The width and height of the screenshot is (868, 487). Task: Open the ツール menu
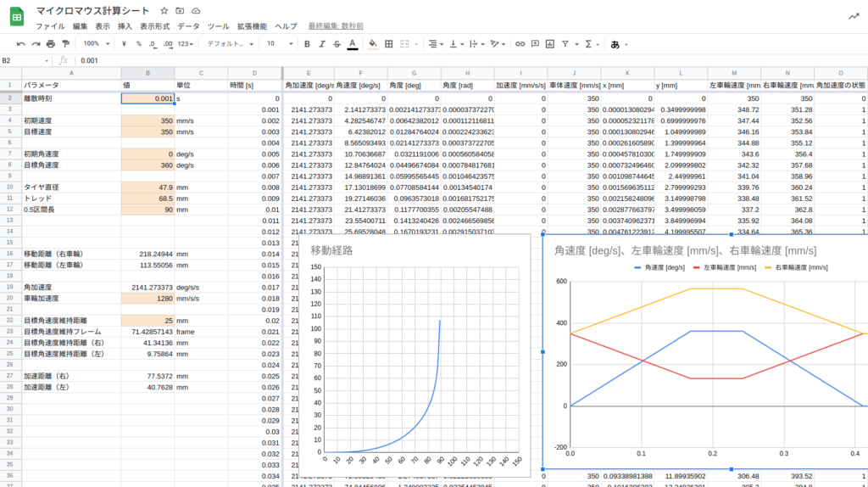[x=218, y=26]
